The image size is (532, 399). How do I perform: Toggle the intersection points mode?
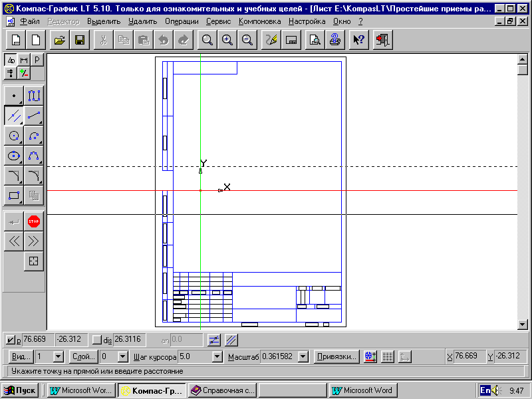(213, 340)
